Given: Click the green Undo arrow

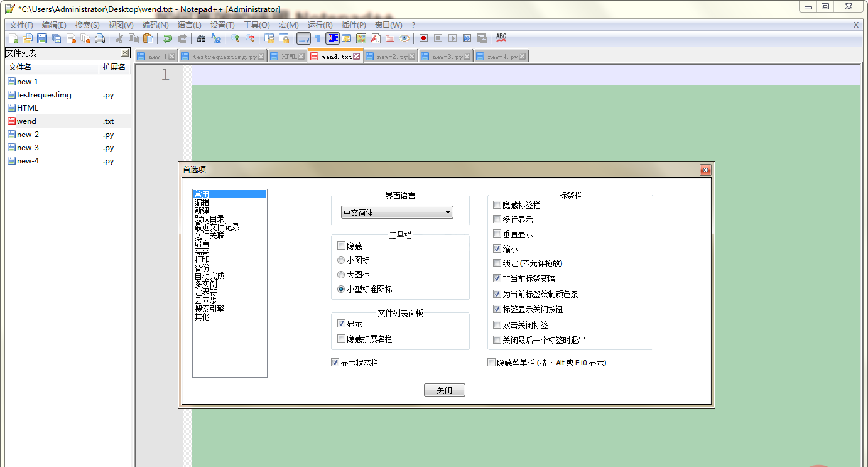Looking at the screenshot, I should click(x=168, y=38).
